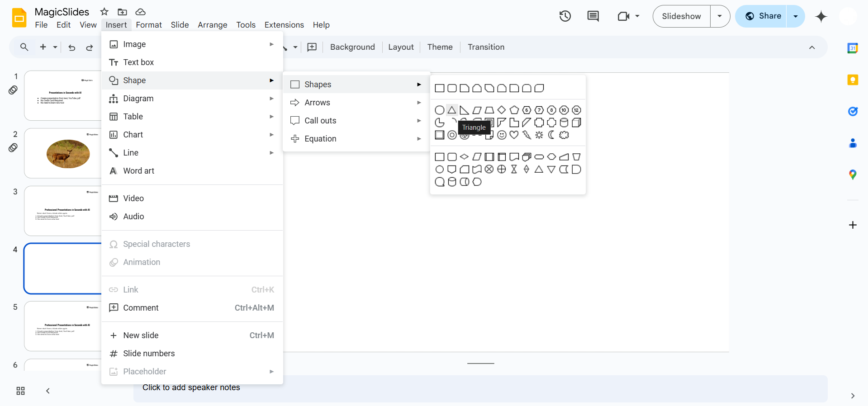Image resolution: width=868 pixels, height=406 pixels.
Task: Star the MagicSlides presentation
Action: 104,12
